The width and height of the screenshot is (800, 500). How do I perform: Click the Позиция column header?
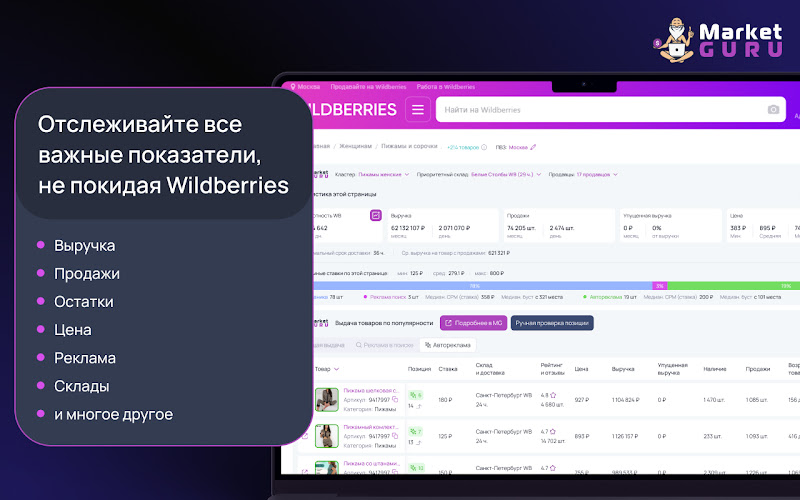click(419, 369)
